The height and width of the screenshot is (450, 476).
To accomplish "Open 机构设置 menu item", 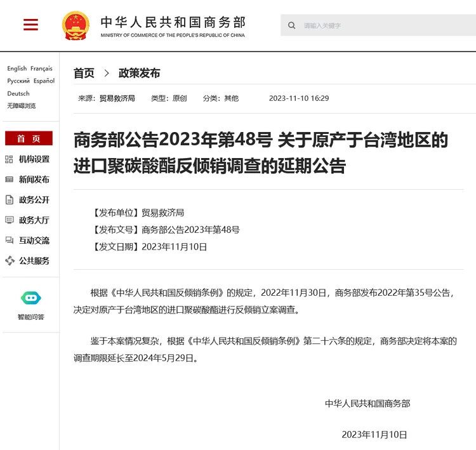I will (x=34, y=159).
